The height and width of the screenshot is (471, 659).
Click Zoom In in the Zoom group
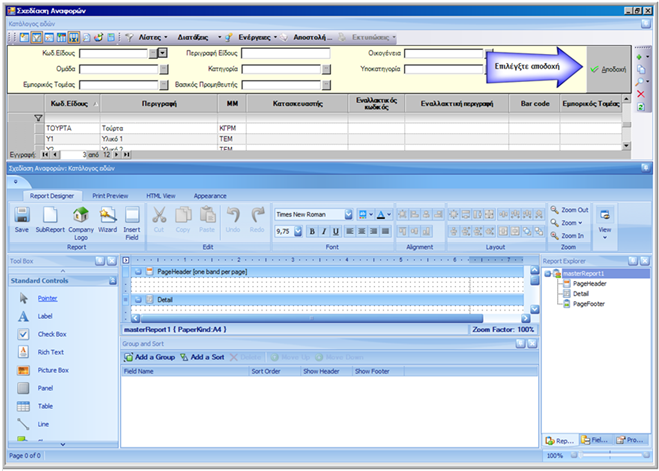point(568,236)
